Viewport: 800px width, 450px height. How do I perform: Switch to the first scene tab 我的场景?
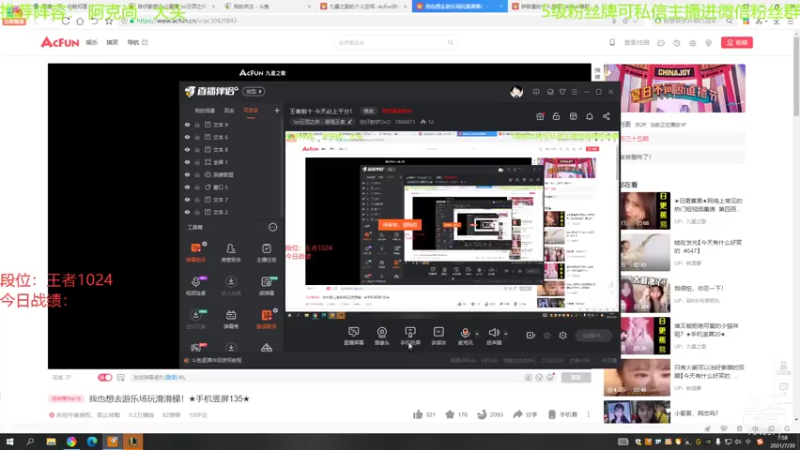click(205, 110)
